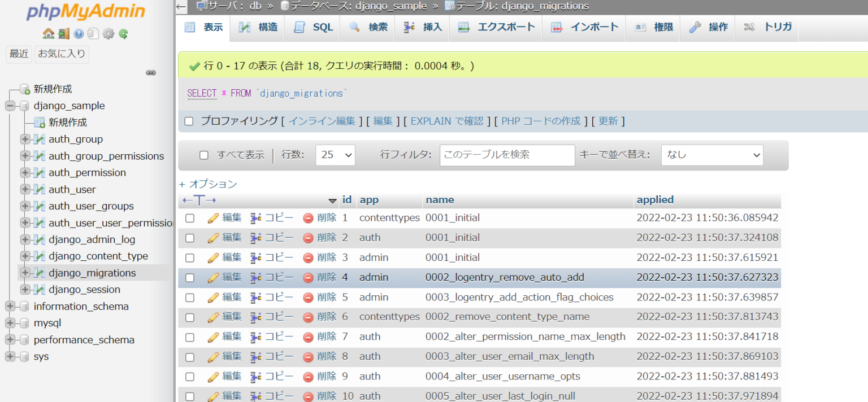Open the 行数 dropdown showing 25
The width and height of the screenshot is (868, 402).
[335, 155]
